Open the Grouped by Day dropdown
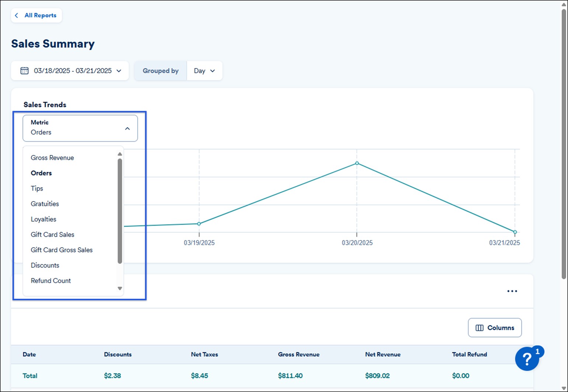Image resolution: width=568 pixels, height=392 pixels. click(204, 71)
